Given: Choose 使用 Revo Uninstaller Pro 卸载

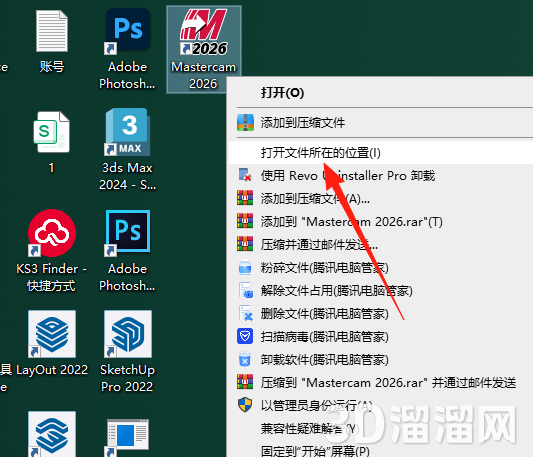Looking at the screenshot, I should (x=380, y=175).
